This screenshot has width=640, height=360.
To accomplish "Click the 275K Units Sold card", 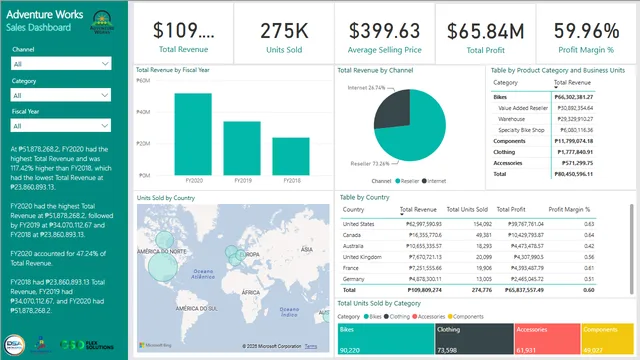I will tap(284, 33).
